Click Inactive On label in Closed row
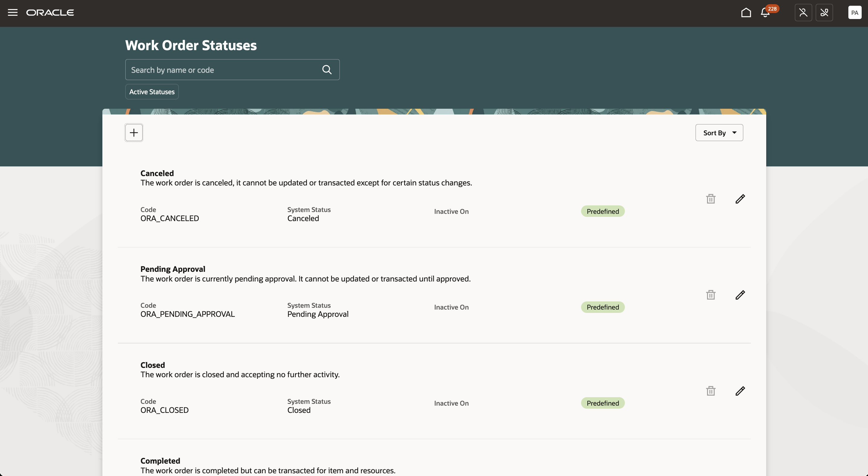868x476 pixels. click(x=451, y=403)
